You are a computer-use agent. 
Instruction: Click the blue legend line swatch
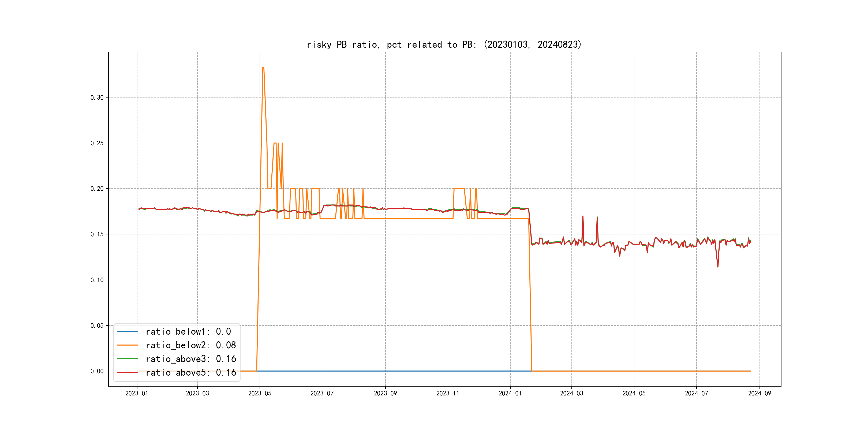click(127, 332)
